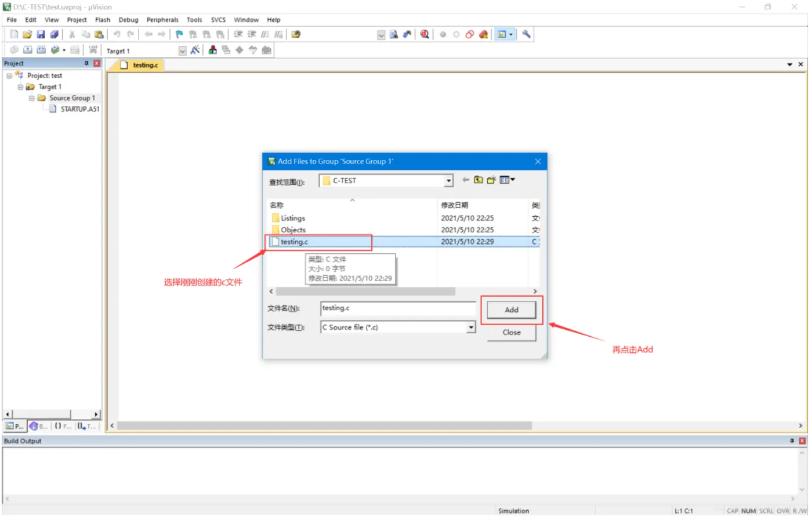Click the Open file toolbar icon
The image size is (812, 532).
pos(27,35)
